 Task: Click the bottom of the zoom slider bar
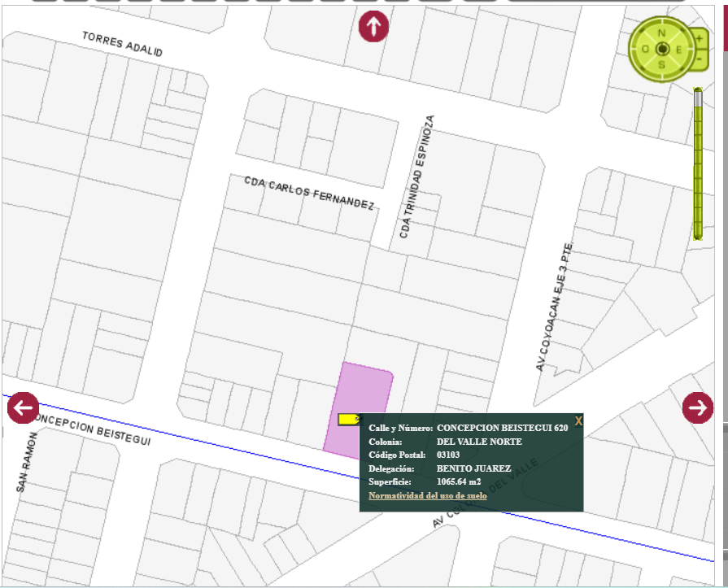coord(698,233)
